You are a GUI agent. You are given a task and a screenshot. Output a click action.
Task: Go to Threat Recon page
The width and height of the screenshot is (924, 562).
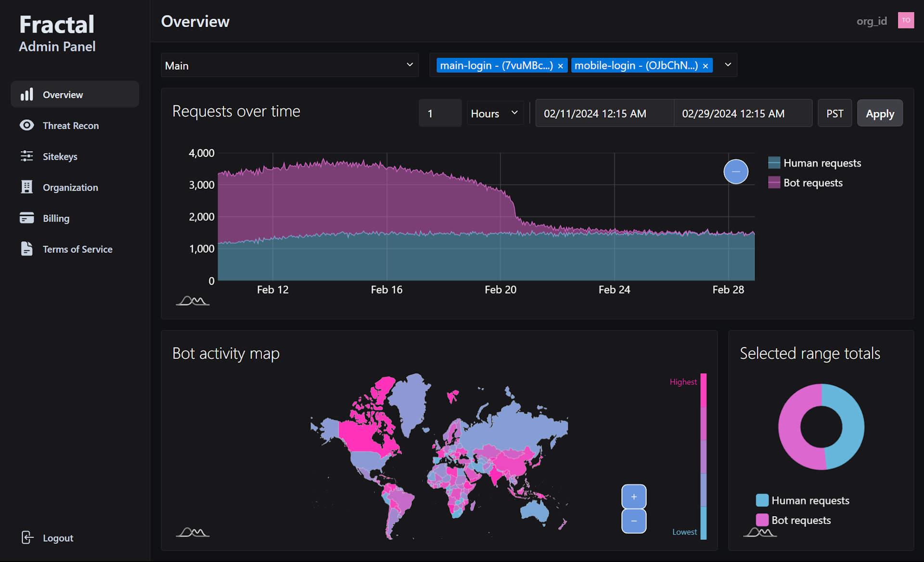tap(75, 125)
